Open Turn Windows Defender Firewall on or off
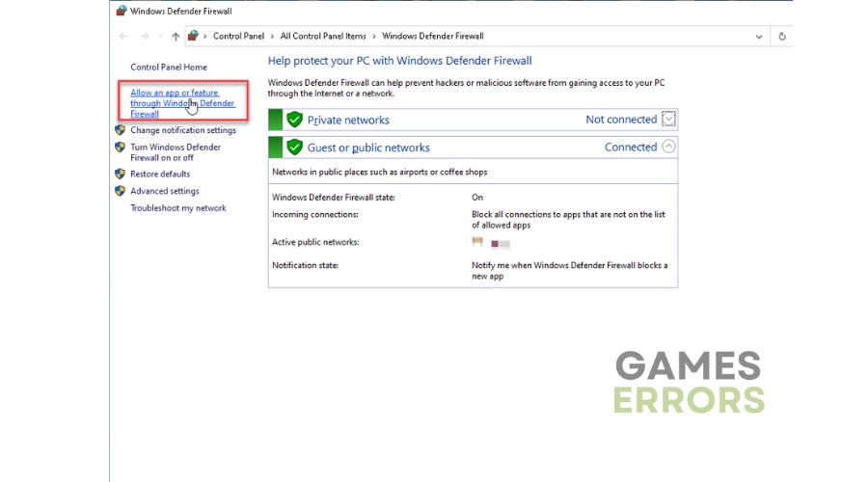The image size is (868, 482). pyautogui.click(x=176, y=152)
